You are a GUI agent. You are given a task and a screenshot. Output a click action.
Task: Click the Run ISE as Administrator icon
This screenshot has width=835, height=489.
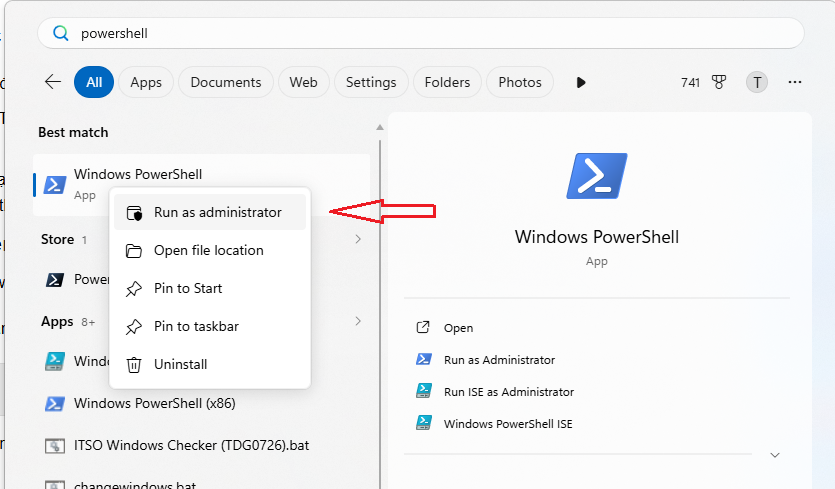(x=424, y=391)
